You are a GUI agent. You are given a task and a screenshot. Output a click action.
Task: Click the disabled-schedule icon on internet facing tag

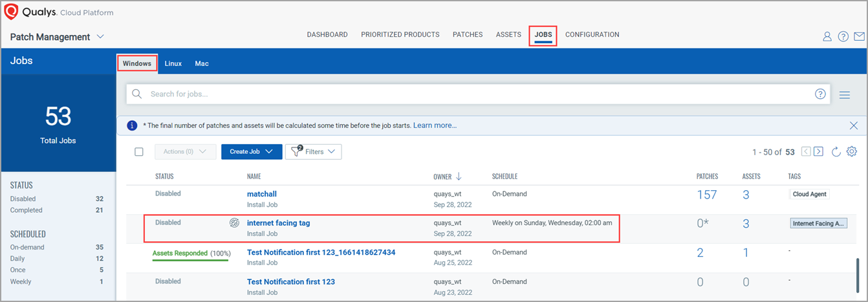click(x=234, y=222)
